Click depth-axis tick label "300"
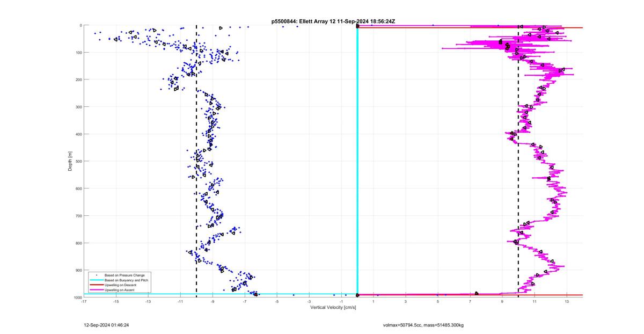This screenshot has width=644, height=334. point(78,107)
